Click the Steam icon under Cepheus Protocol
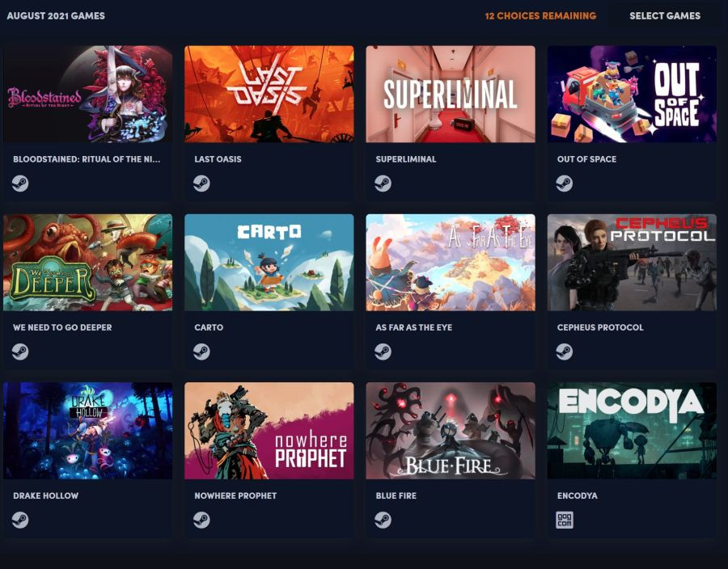728x569 pixels. pos(564,352)
